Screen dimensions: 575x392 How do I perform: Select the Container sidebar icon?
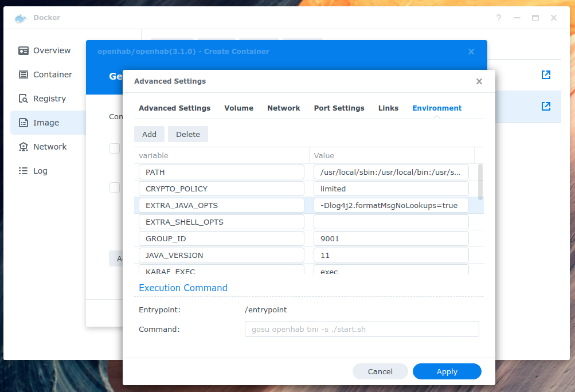(x=24, y=75)
